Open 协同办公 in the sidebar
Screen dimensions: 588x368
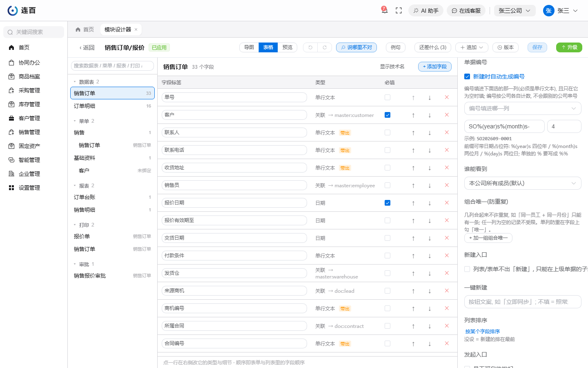pyautogui.click(x=33, y=63)
